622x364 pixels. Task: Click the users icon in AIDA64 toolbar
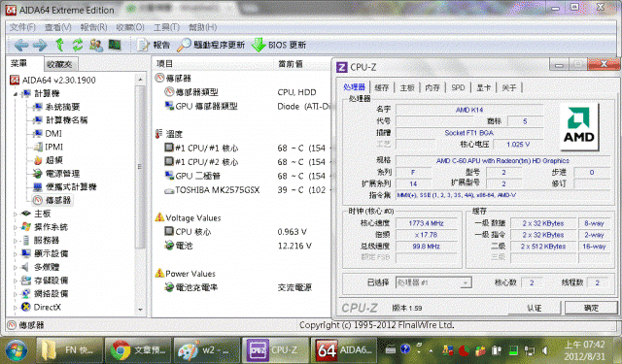pyautogui.click(x=96, y=45)
